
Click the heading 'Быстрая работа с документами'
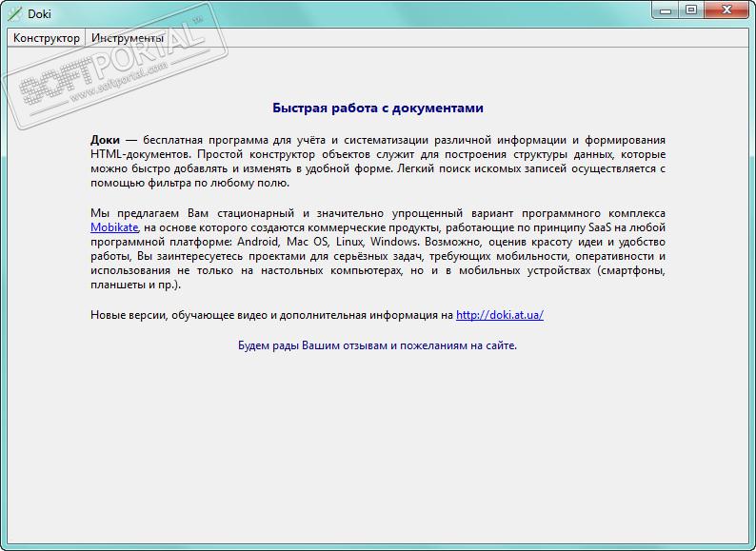[377, 108]
